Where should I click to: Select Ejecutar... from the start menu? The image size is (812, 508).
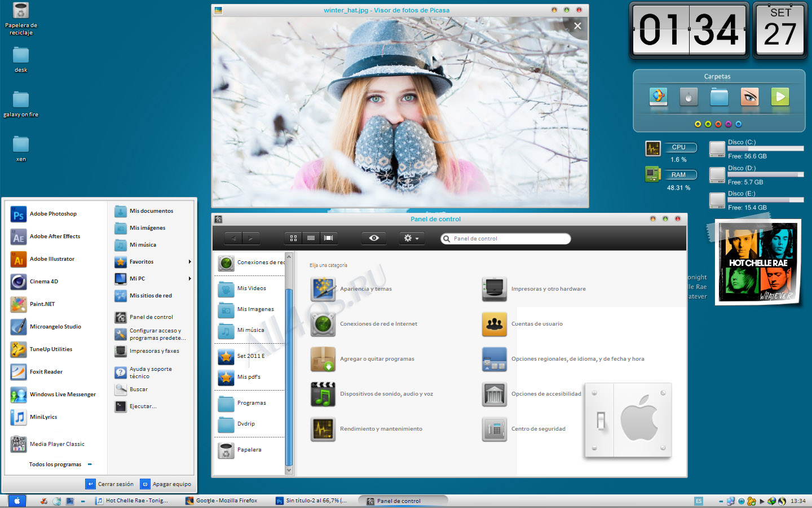pos(143,406)
